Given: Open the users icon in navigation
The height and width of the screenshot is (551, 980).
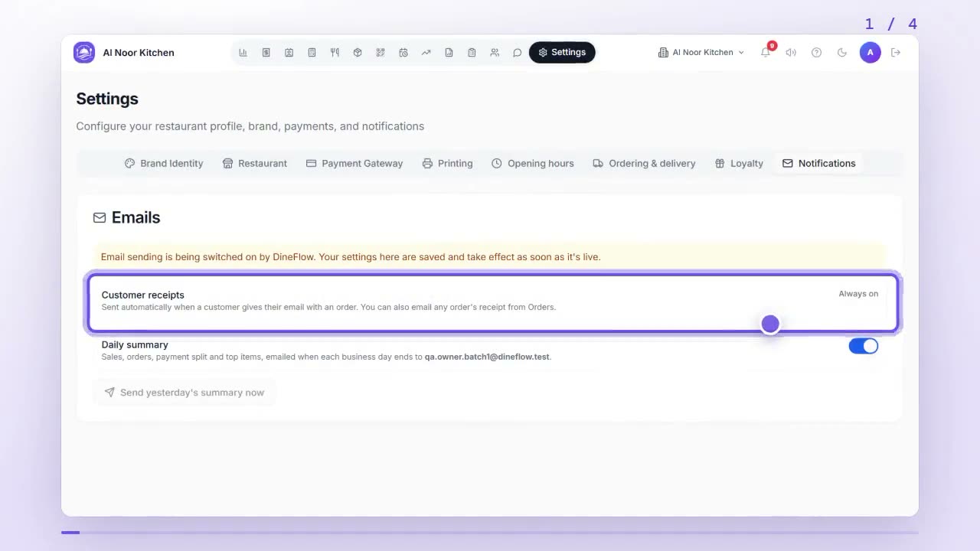Looking at the screenshot, I should pos(495,53).
